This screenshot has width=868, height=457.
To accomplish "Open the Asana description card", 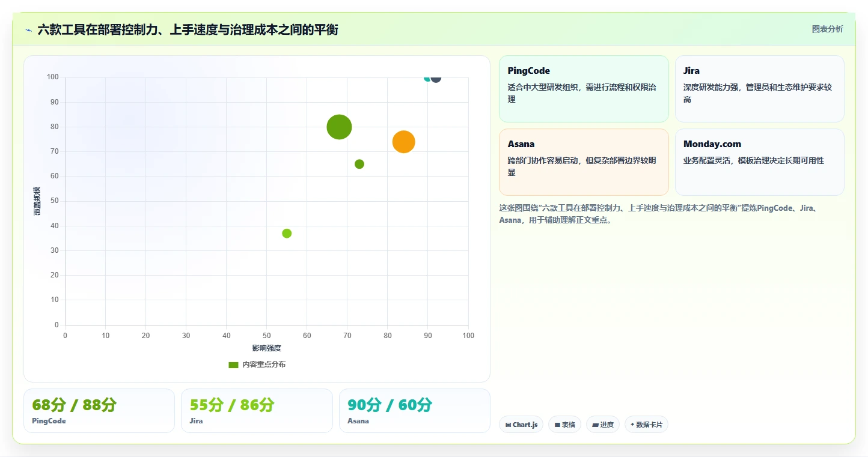I will [x=584, y=162].
